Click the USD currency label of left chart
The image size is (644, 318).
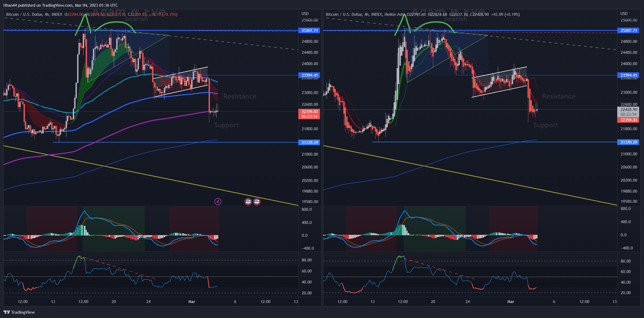coord(305,14)
